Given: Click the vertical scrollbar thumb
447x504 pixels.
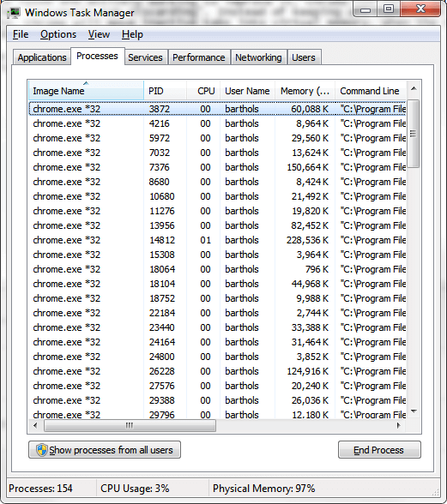Looking at the screenshot, I should click(414, 134).
